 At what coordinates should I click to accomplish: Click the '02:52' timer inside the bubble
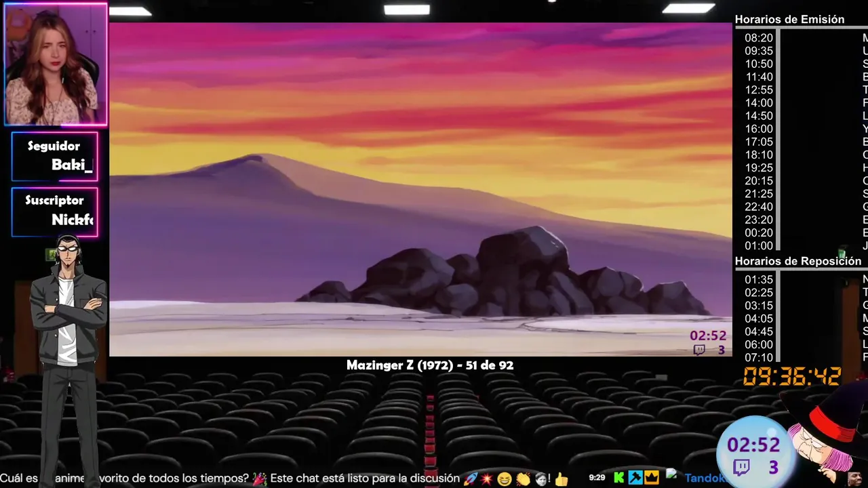pyautogui.click(x=753, y=445)
